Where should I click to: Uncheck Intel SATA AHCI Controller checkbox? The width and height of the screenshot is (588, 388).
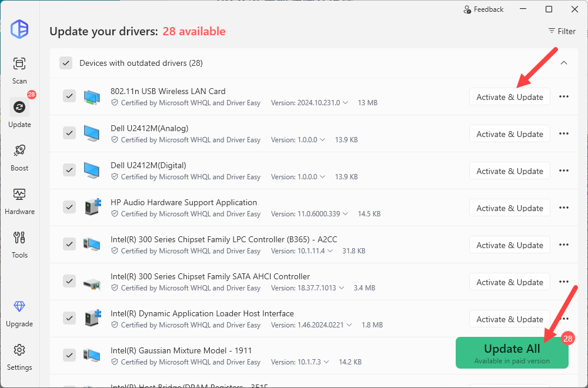69,281
